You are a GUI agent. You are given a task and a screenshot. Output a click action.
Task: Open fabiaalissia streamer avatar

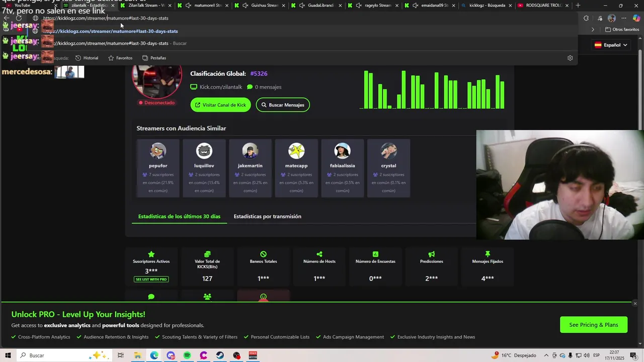click(x=343, y=151)
